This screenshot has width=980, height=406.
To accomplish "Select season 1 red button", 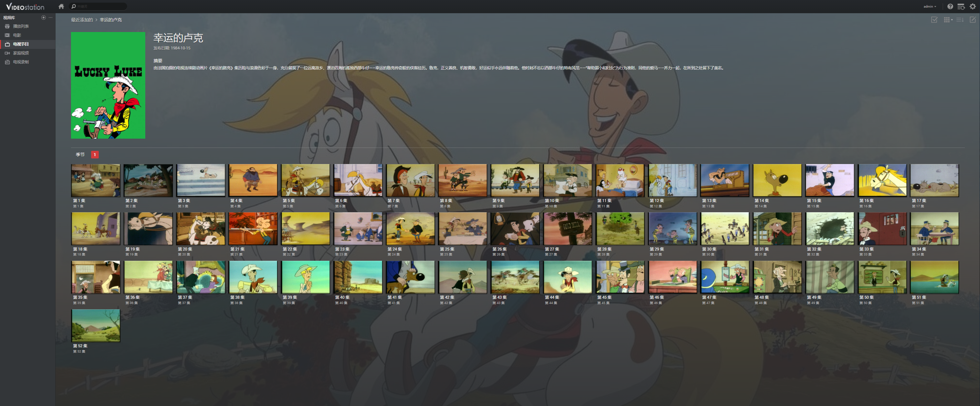I will (x=95, y=155).
